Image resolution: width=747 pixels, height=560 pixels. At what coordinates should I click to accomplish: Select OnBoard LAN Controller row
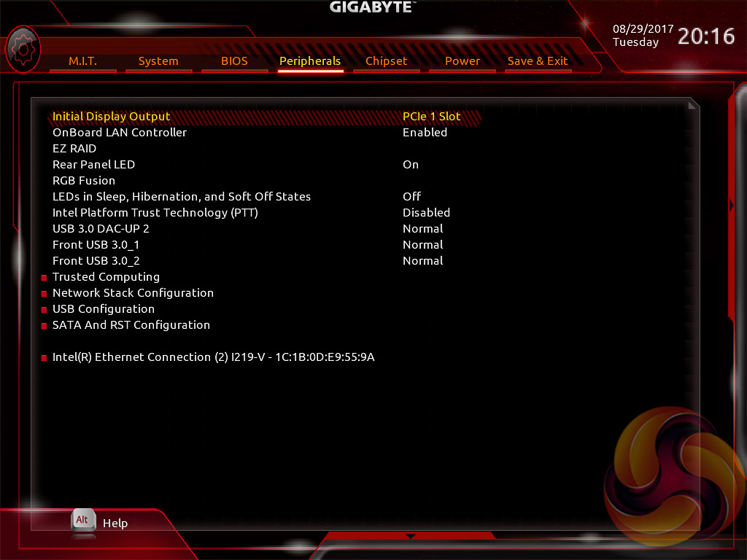pyautogui.click(x=120, y=133)
